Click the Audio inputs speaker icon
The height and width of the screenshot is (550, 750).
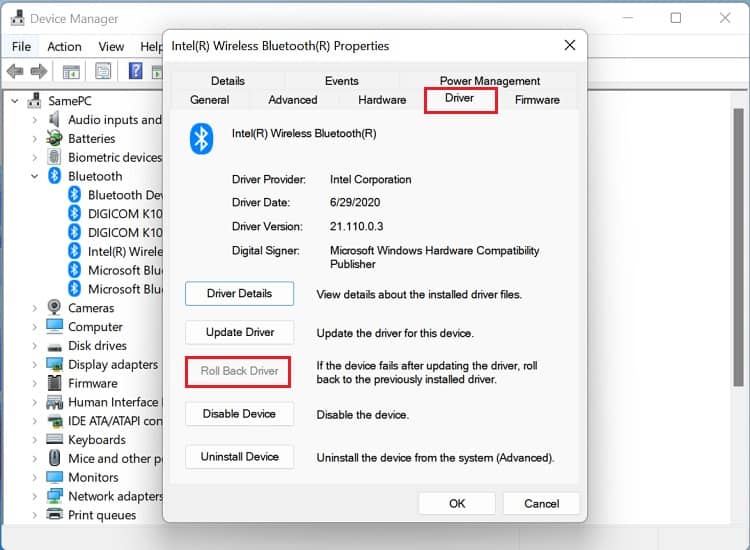[54, 120]
